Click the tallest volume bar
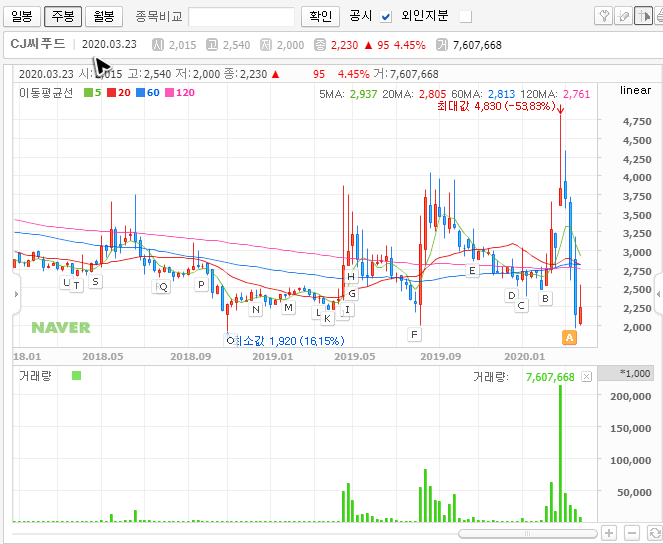Viewport: 663px width, 544px height. pyautogui.click(x=560, y=453)
